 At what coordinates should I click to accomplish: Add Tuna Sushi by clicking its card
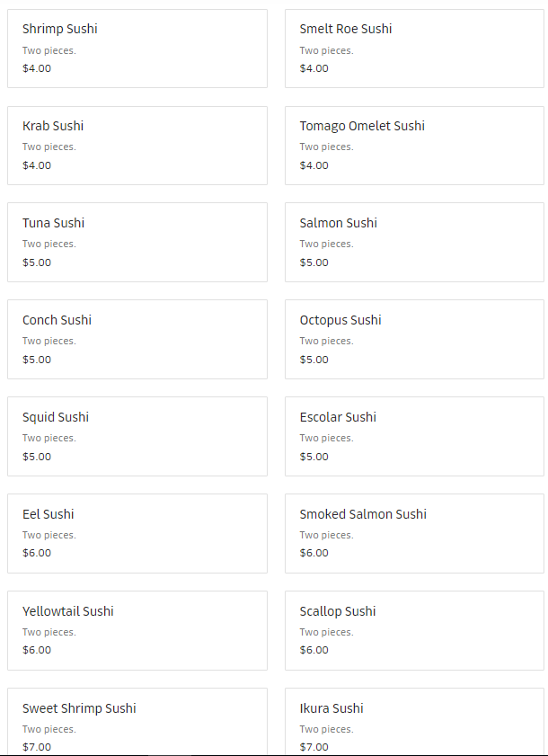coord(137,242)
